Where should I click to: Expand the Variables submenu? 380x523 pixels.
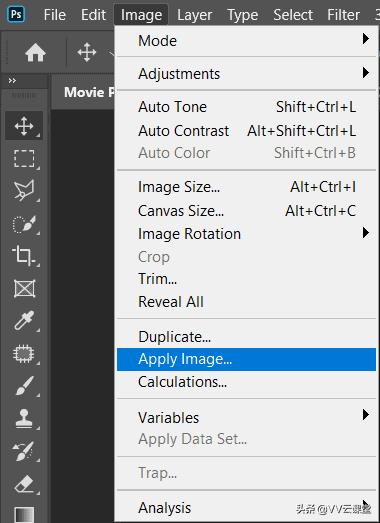[x=247, y=417]
